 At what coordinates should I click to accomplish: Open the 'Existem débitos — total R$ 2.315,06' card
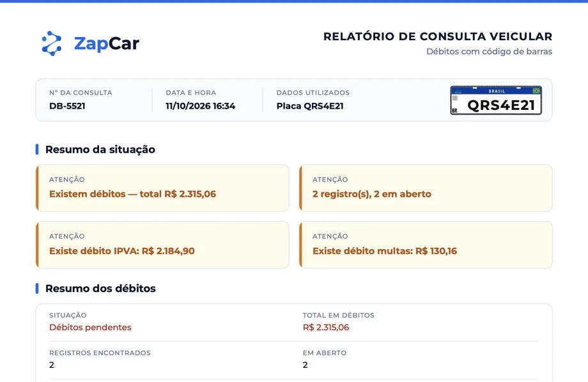pos(162,188)
